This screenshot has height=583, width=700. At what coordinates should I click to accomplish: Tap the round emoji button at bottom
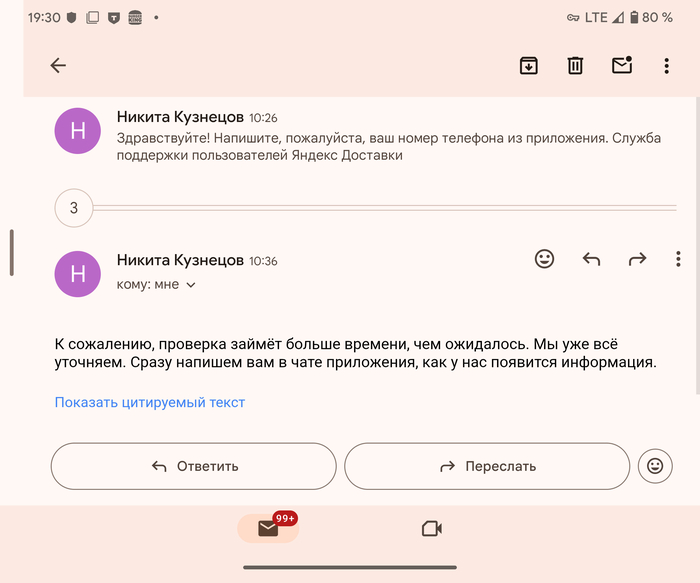coord(655,466)
